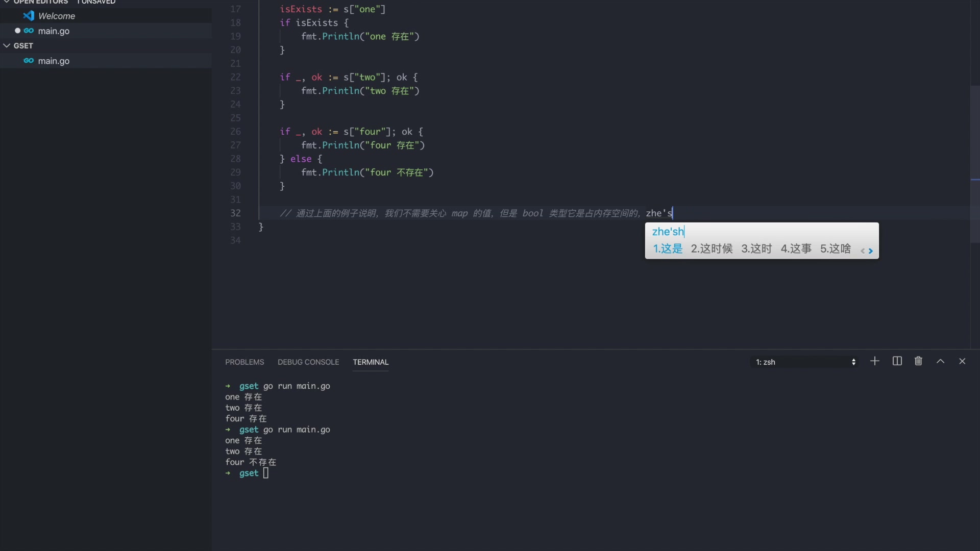Split the terminal using the split icon
The image size is (980, 551).
click(x=897, y=361)
